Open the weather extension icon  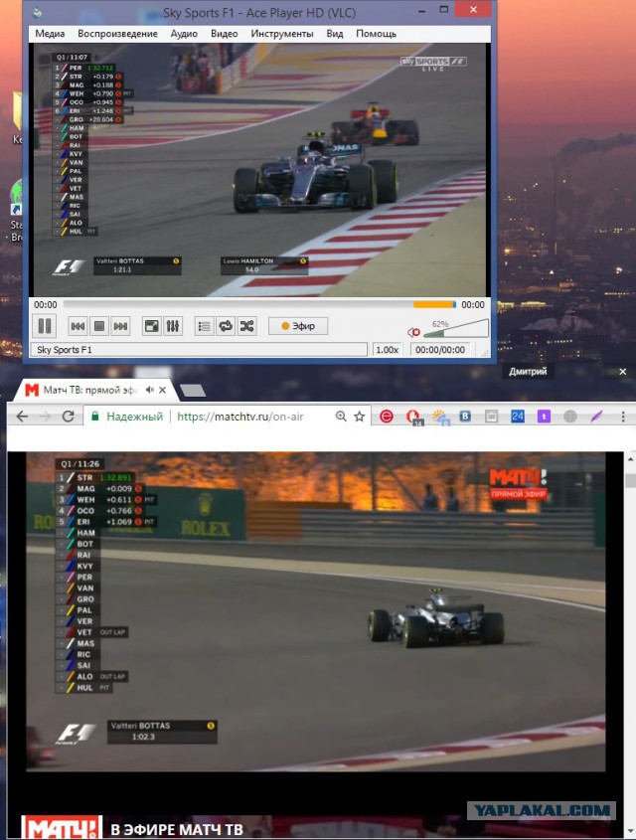(x=440, y=418)
